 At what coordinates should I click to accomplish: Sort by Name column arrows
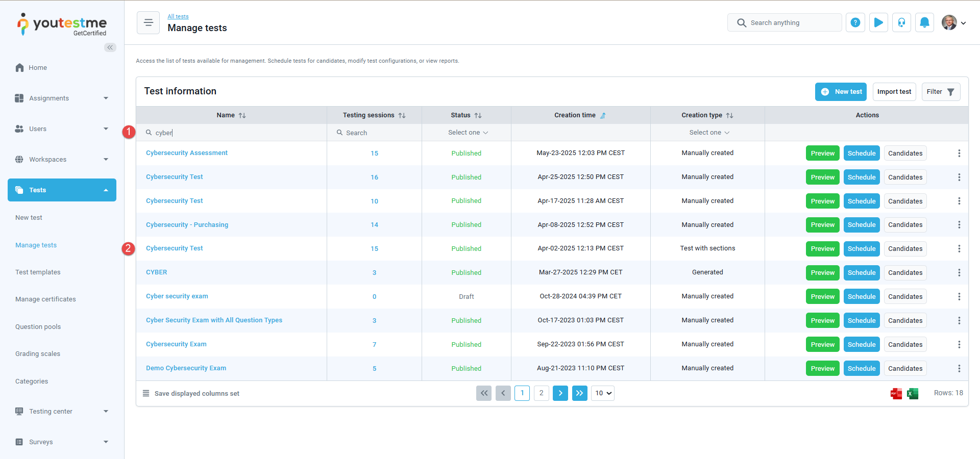[x=242, y=115]
